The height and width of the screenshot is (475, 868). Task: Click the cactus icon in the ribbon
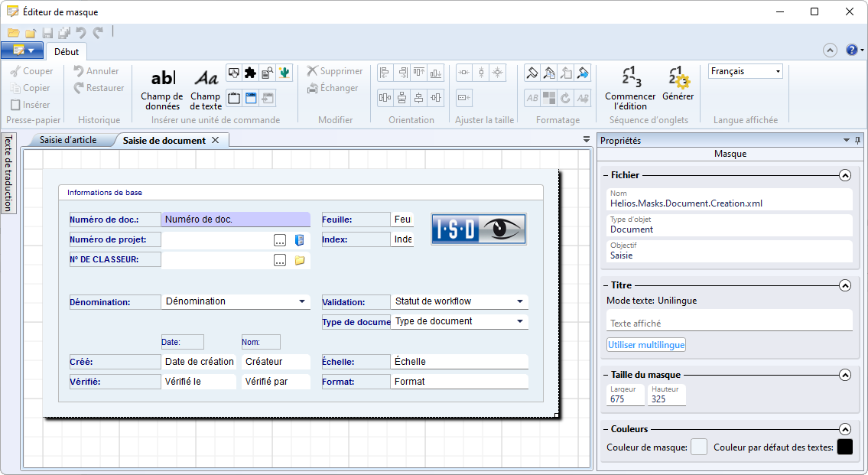284,73
